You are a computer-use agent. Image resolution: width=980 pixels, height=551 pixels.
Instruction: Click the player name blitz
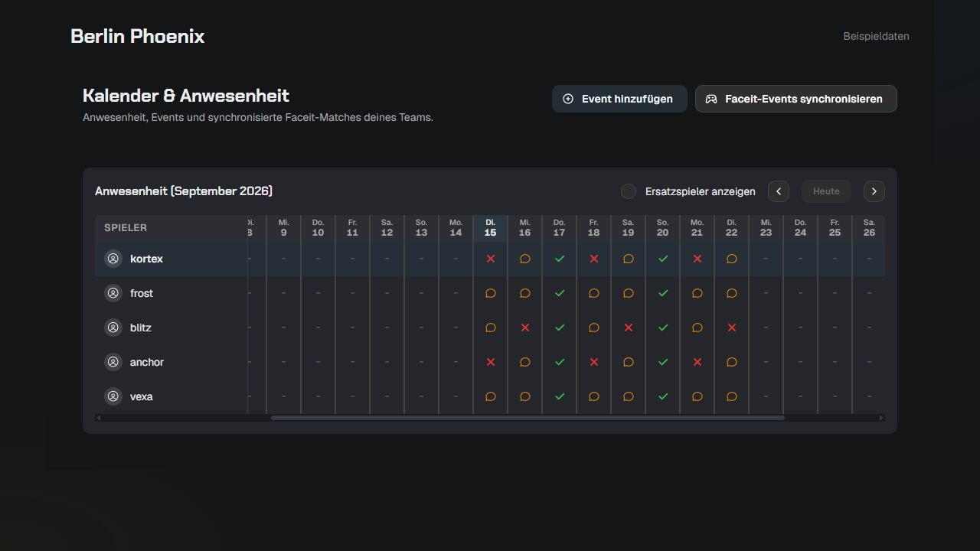point(141,328)
